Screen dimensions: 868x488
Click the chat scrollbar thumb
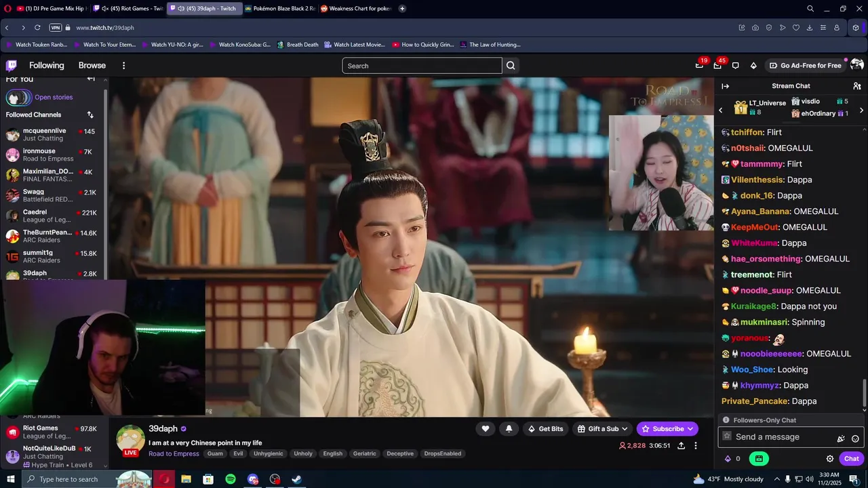click(864, 392)
